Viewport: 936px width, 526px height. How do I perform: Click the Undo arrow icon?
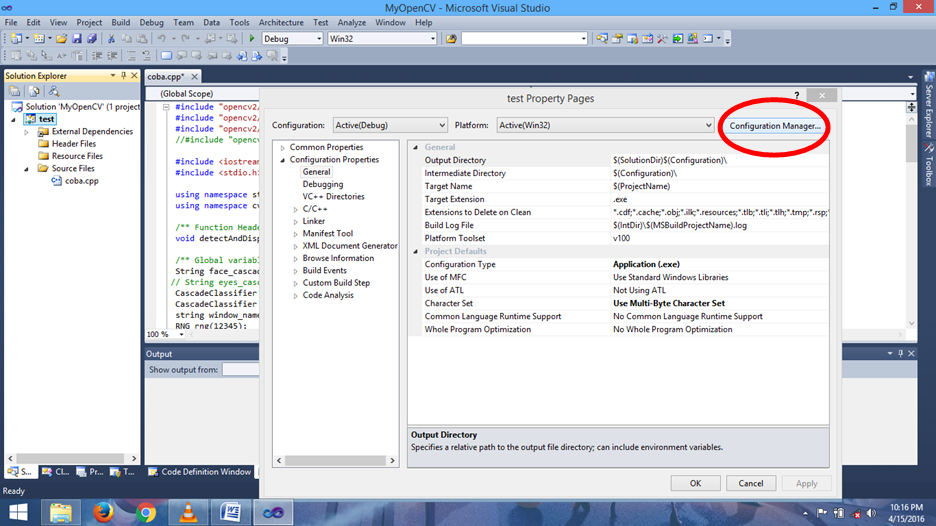coord(161,39)
